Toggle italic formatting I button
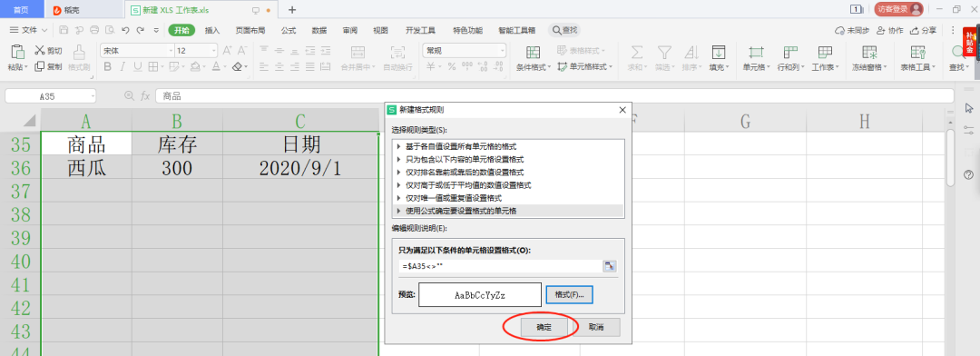This screenshot has width=980, height=356. 122,66
